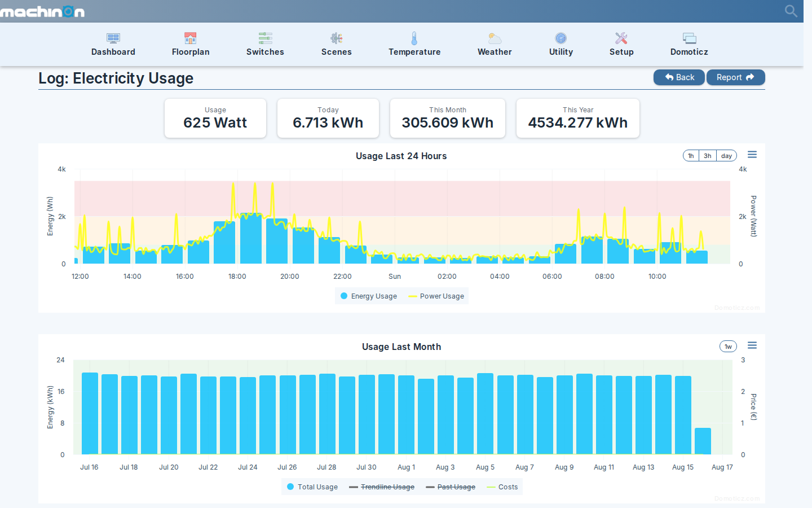812x508 pixels.
Task: Go to the Switches menu label
Action: click(x=266, y=52)
